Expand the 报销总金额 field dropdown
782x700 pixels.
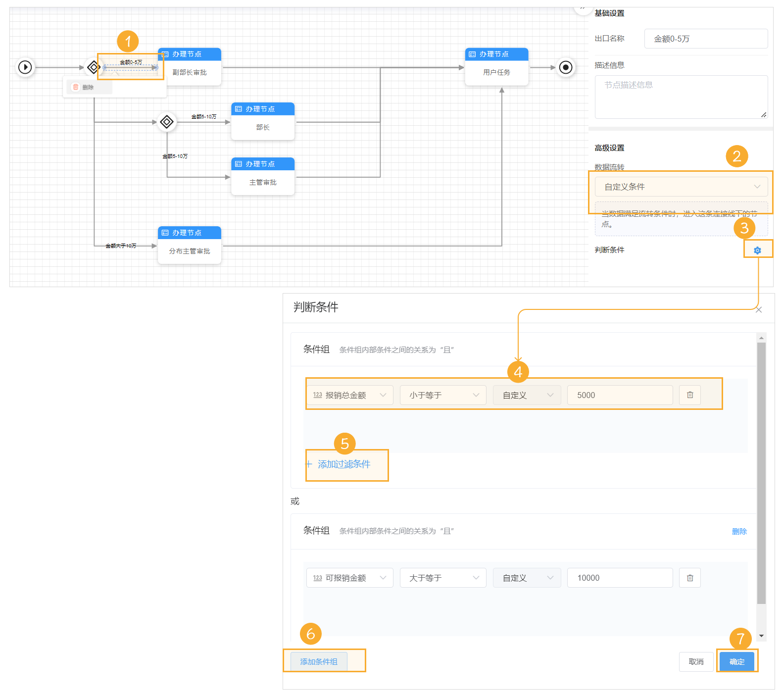pyautogui.click(x=349, y=395)
